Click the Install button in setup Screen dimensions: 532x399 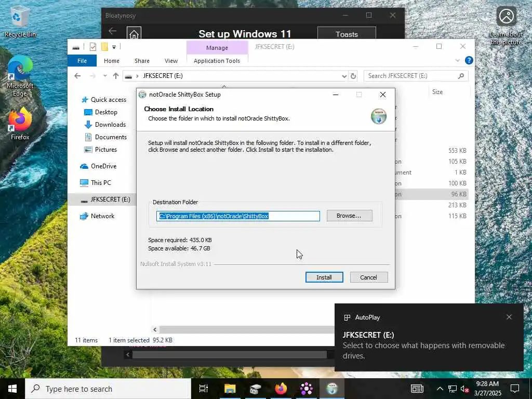tap(324, 277)
